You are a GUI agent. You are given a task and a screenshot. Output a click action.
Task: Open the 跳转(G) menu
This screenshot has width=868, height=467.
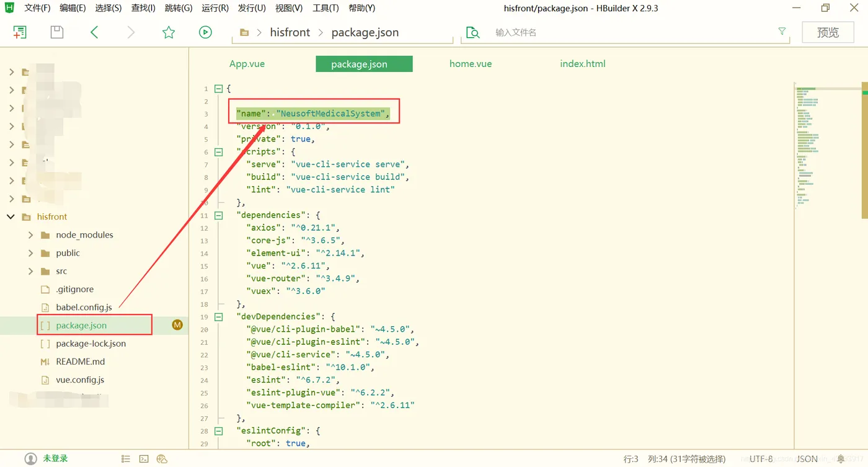click(179, 8)
